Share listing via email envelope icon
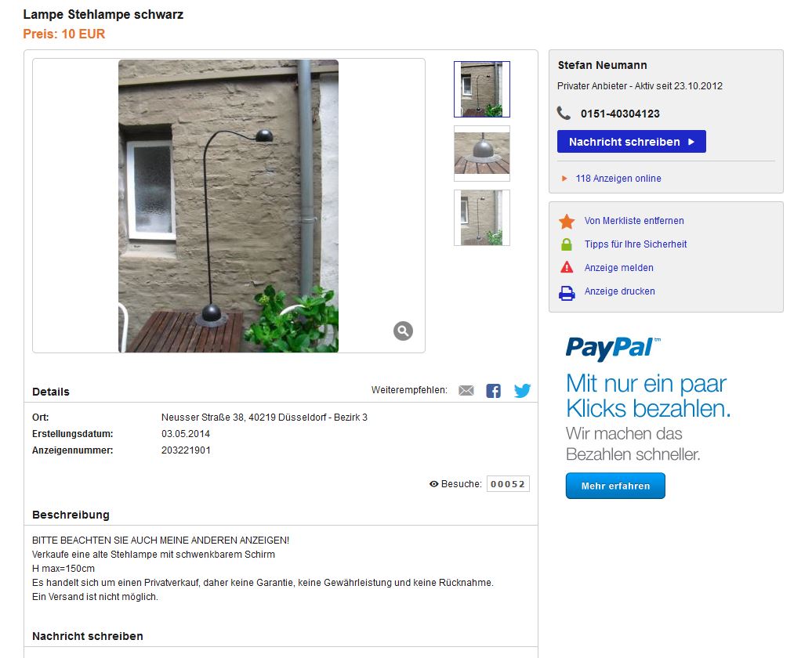 466,390
